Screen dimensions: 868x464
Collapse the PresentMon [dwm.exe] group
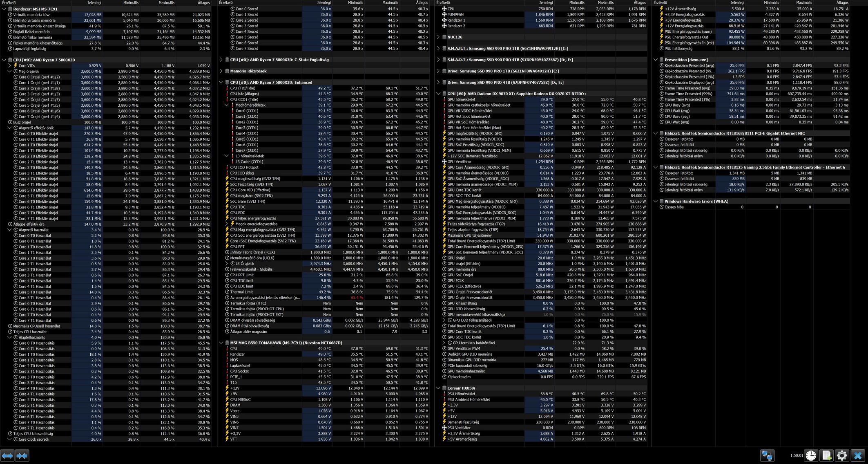click(656, 60)
